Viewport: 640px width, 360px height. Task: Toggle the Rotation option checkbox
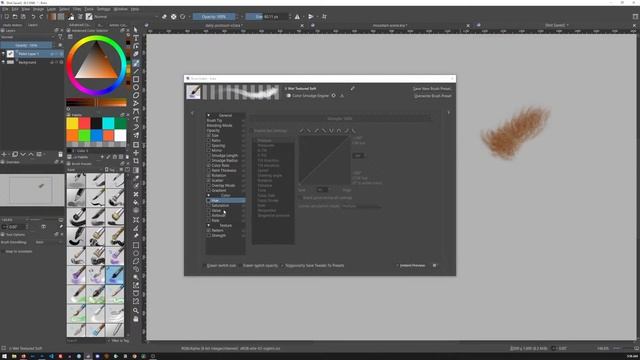[x=209, y=176]
